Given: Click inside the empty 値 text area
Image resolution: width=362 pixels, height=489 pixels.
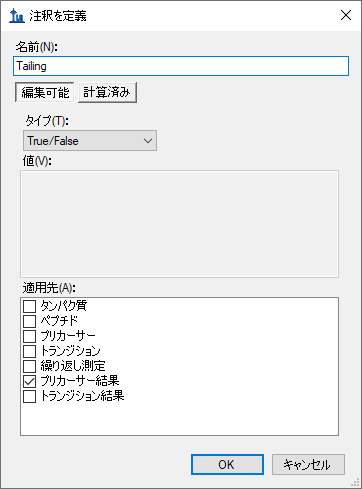Looking at the screenshot, I should 179,224.
